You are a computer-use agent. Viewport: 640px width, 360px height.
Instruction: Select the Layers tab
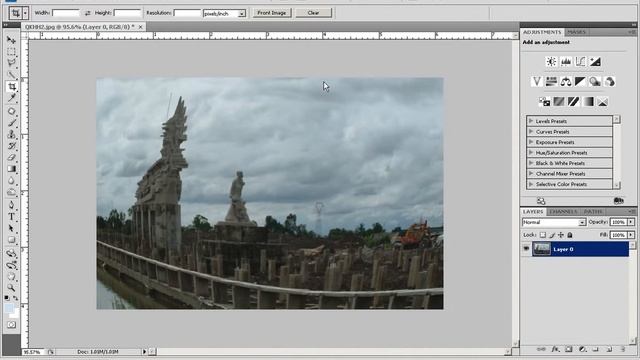pos(533,211)
